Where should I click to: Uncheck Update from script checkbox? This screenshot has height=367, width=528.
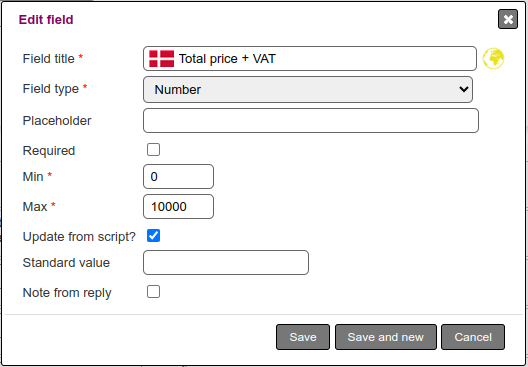[154, 236]
